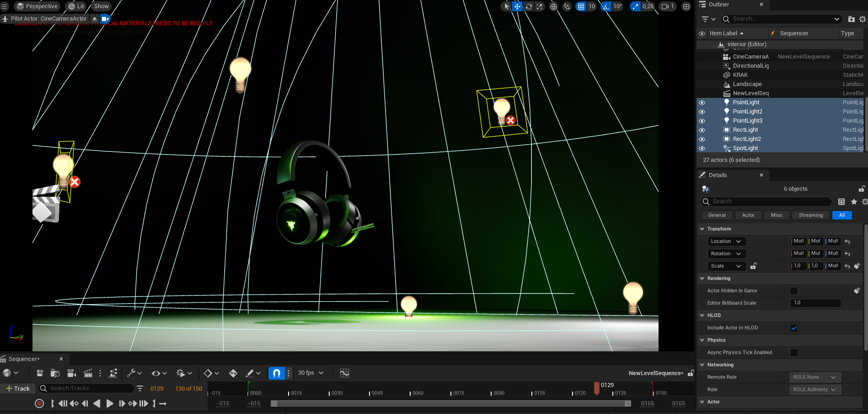Activate the Rotate gizmo tool

click(529, 6)
